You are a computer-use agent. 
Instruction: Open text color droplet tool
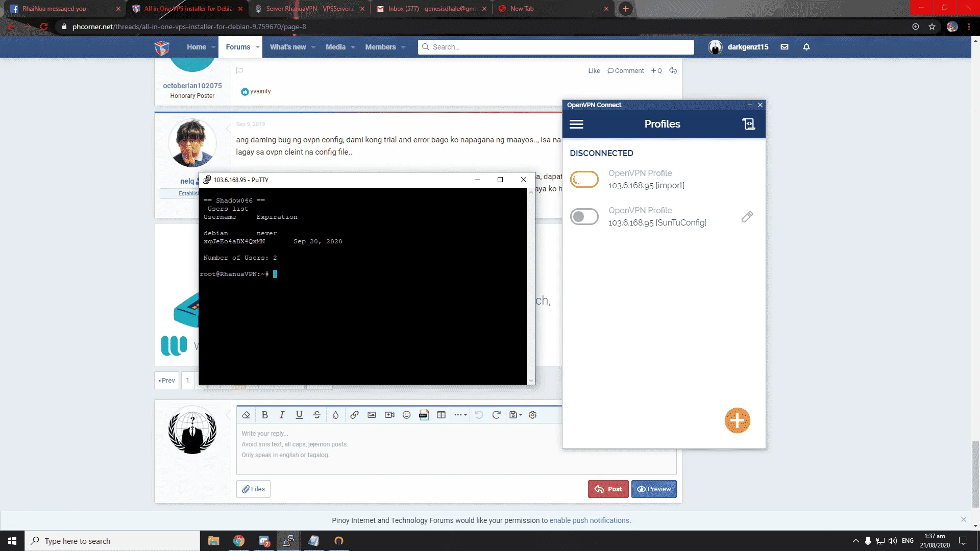(335, 415)
